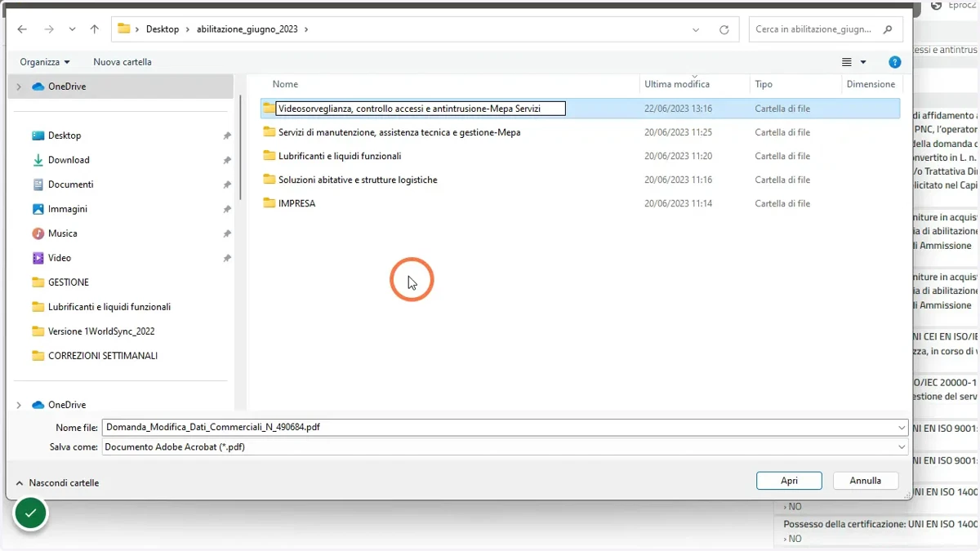980x551 pixels.
Task: Select the IMPRESA folder
Action: [x=296, y=203]
